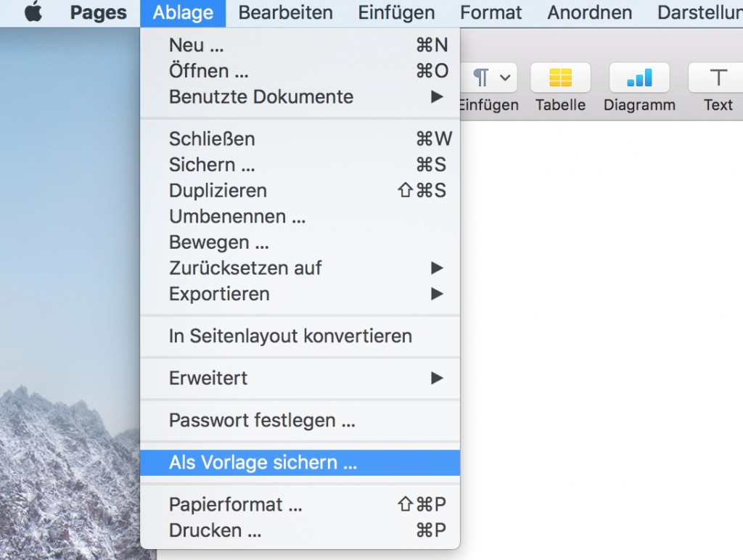The image size is (743, 560).
Task: Select Öffnen in the Ablage menu
Action: [x=209, y=71]
